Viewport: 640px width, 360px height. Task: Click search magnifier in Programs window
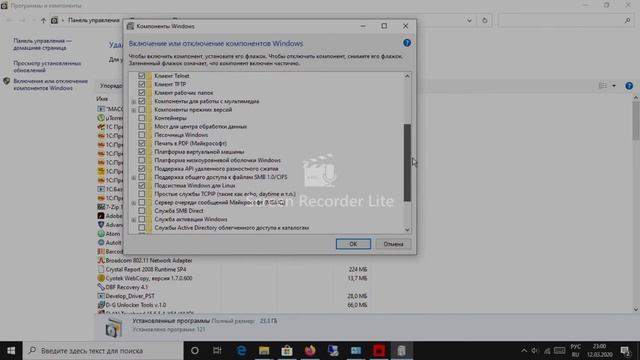627,20
